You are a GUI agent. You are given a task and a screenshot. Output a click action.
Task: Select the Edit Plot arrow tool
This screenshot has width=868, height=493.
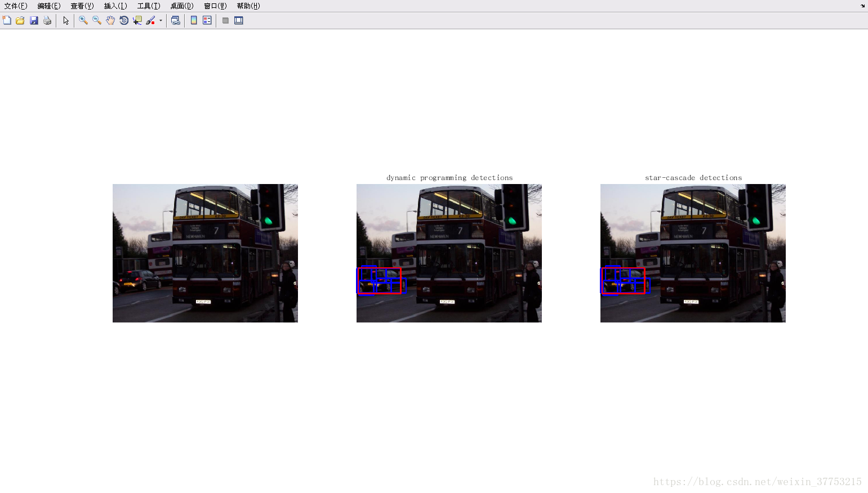point(66,20)
